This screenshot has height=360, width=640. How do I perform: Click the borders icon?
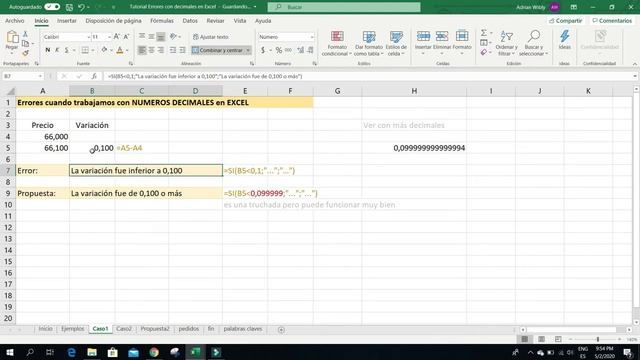[85, 50]
